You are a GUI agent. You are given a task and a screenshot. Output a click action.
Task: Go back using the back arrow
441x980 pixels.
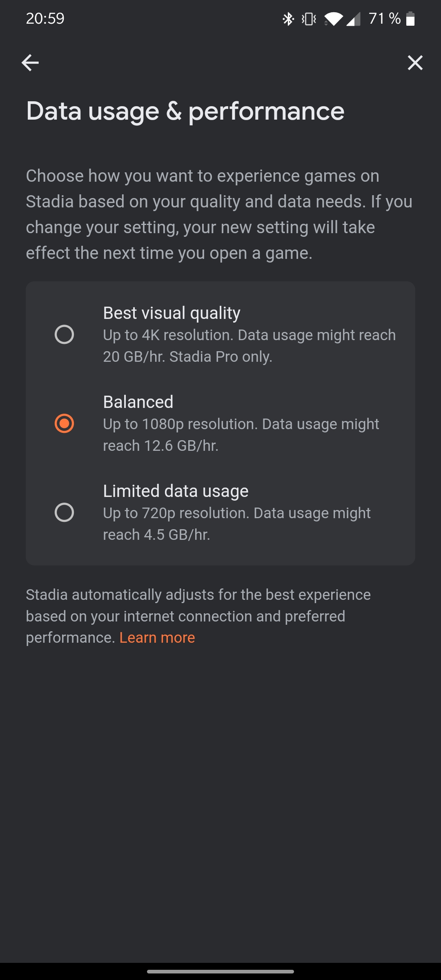click(30, 63)
